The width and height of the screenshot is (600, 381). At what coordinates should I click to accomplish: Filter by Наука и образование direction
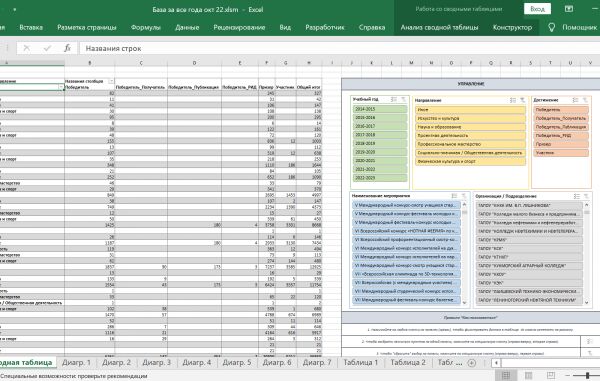(470, 127)
